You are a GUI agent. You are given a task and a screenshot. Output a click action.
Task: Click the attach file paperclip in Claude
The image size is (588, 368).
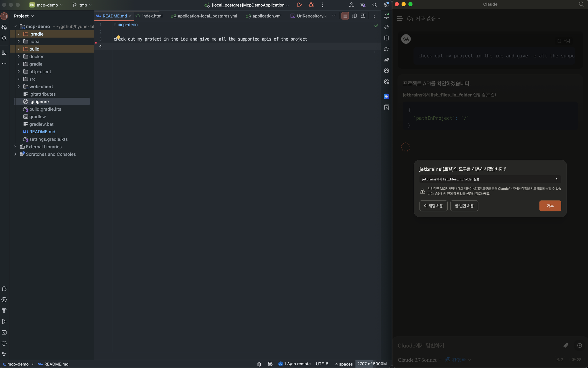tap(566, 346)
